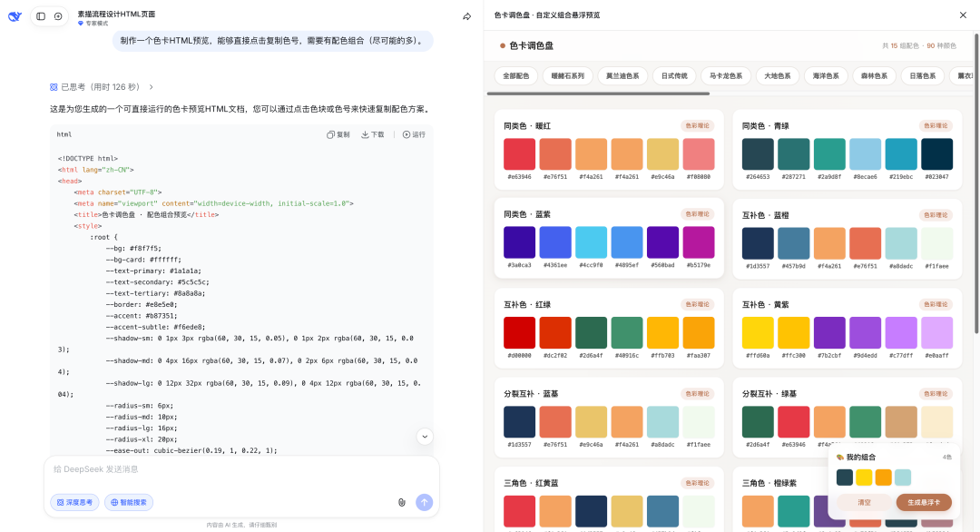Select the new chat icon in the header
Image resolution: width=980 pixels, height=532 pixels.
tap(58, 15)
